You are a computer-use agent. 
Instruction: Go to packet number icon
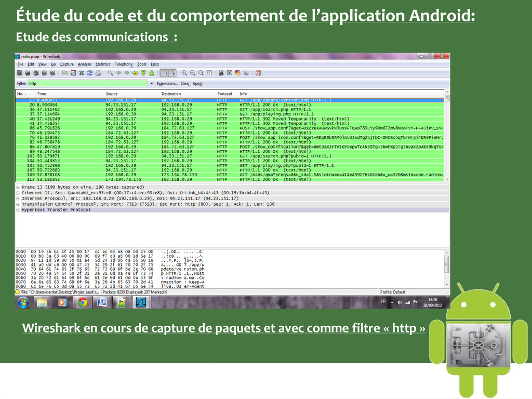(135, 73)
